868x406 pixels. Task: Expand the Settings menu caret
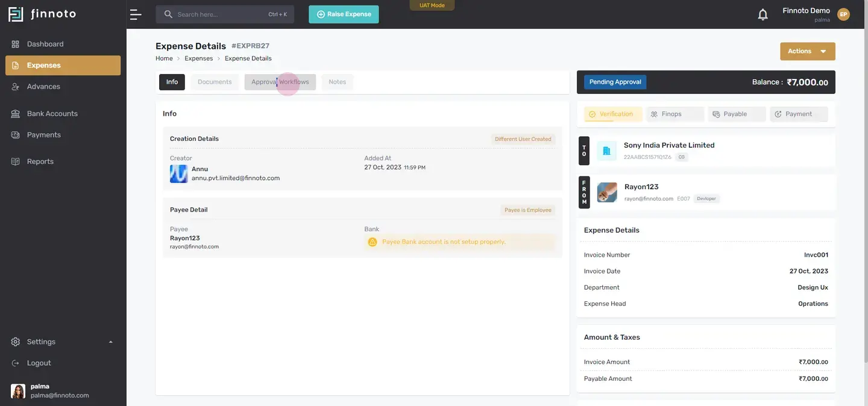coord(110,342)
